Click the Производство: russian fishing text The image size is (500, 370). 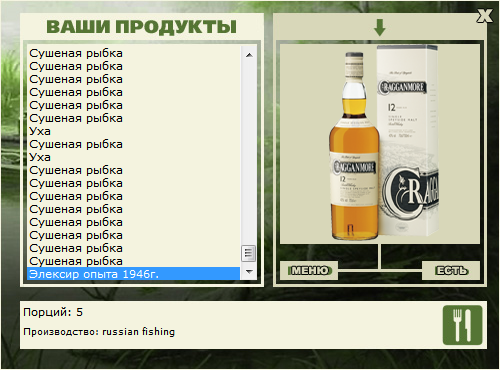(99, 332)
